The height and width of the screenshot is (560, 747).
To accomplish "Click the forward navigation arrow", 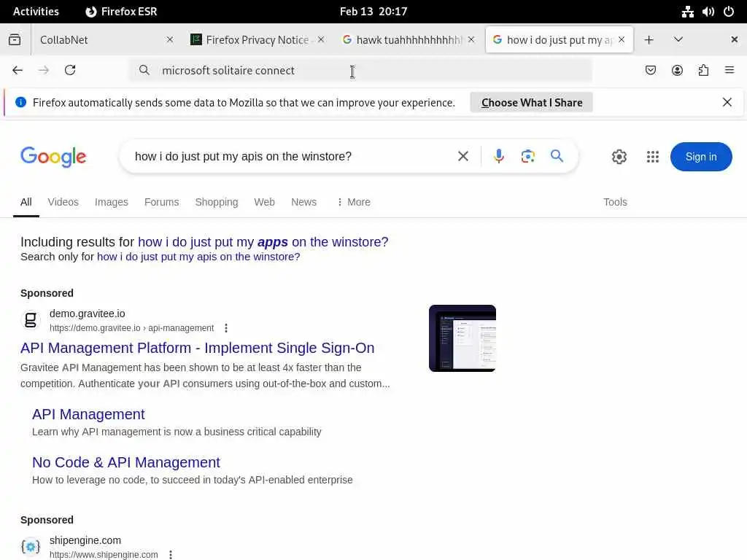I will 44,71.
